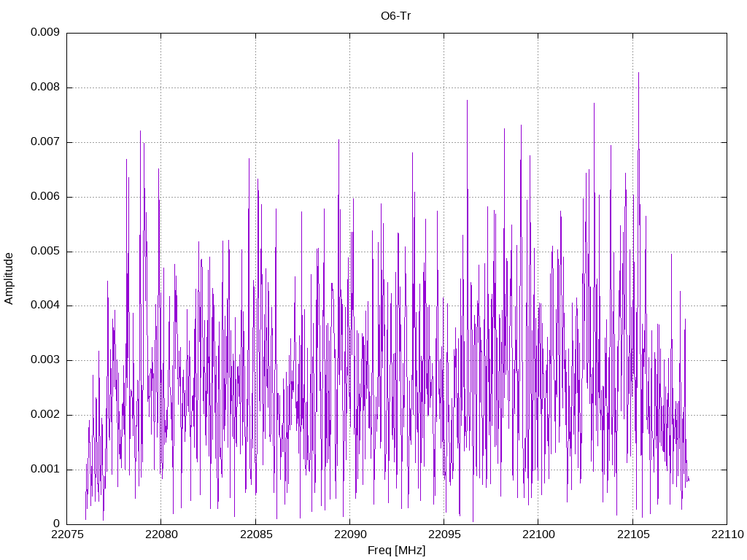This screenshot has height=560, width=747.
Task: Click the peak tip near 22103 MHz
Action: (x=594, y=104)
